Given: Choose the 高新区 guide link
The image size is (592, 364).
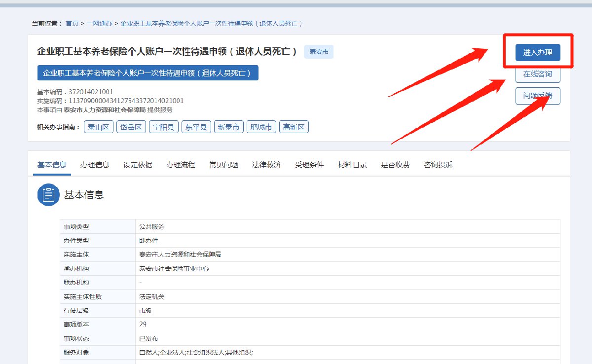Looking at the screenshot, I should (294, 127).
